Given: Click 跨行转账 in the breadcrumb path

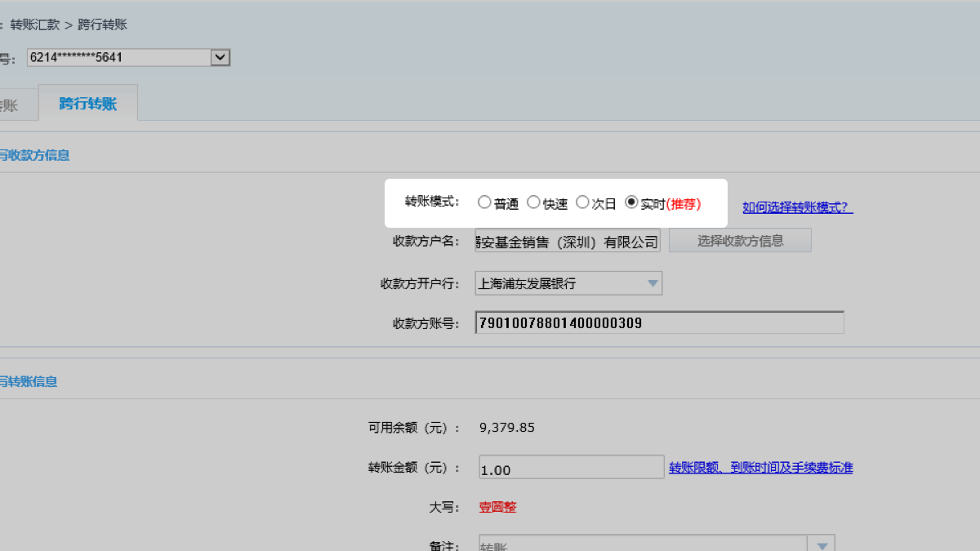Looking at the screenshot, I should click(103, 24).
